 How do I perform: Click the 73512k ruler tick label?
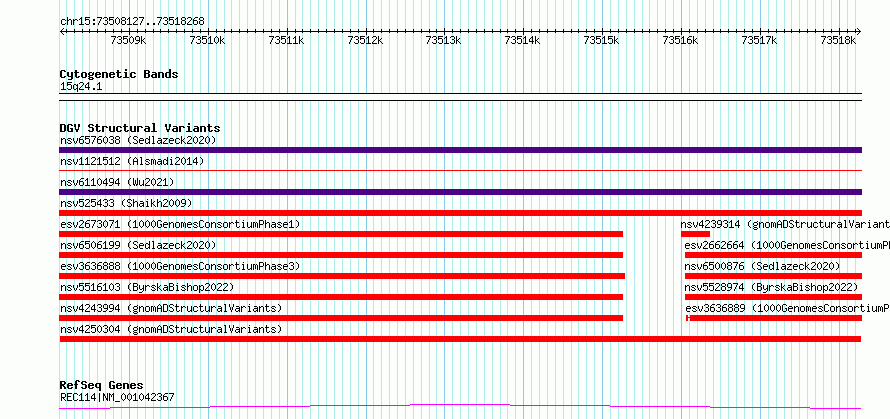pyautogui.click(x=366, y=40)
